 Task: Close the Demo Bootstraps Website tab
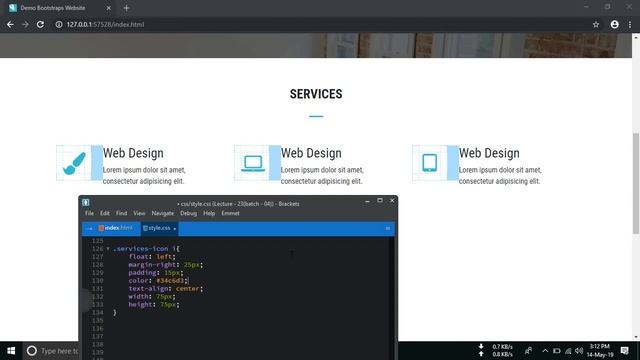[x=109, y=8]
